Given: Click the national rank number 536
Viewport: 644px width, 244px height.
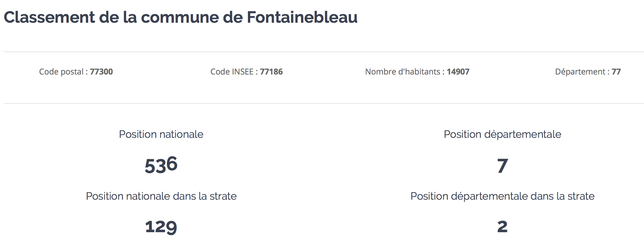Looking at the screenshot, I should [161, 165].
